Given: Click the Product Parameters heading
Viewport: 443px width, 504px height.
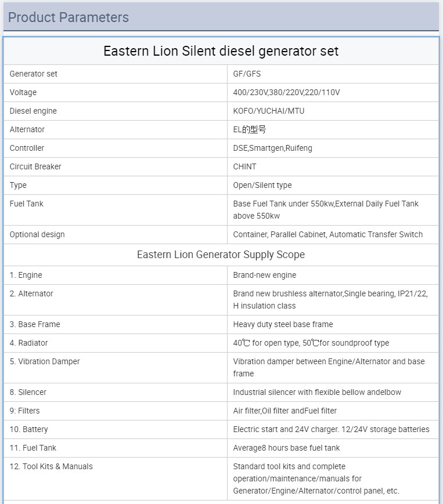Looking at the screenshot, I should tap(69, 17).
